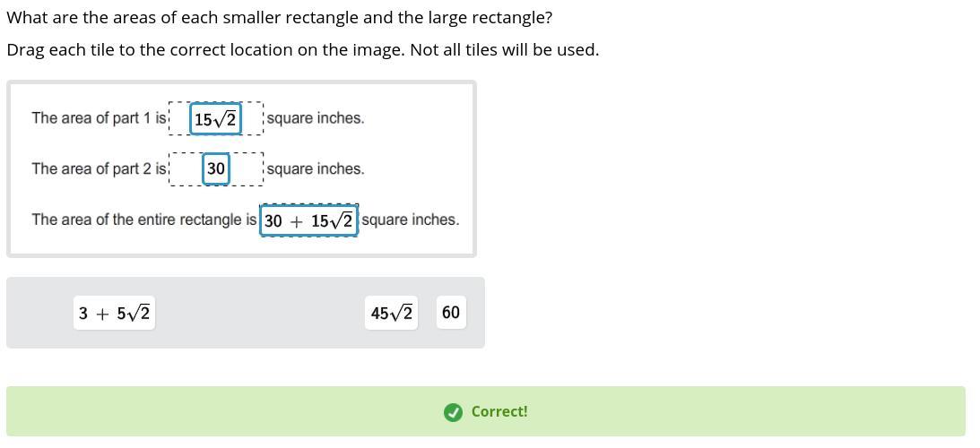
Task: Click empty space right of the 15√2 tile in its dashed box
Action: [252, 118]
